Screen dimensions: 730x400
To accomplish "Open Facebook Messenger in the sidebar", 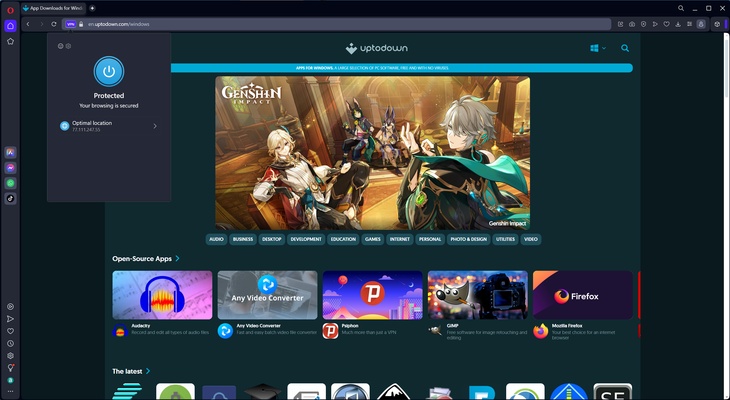I will point(10,168).
